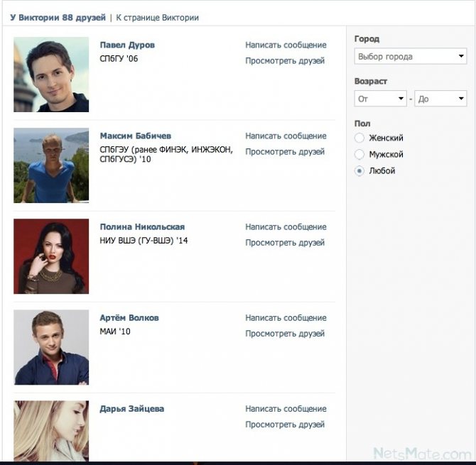Click СПбГЭУ education text under Максим Бабичев
Image resolution: width=476 pixels, height=465 pixels.
(x=166, y=154)
